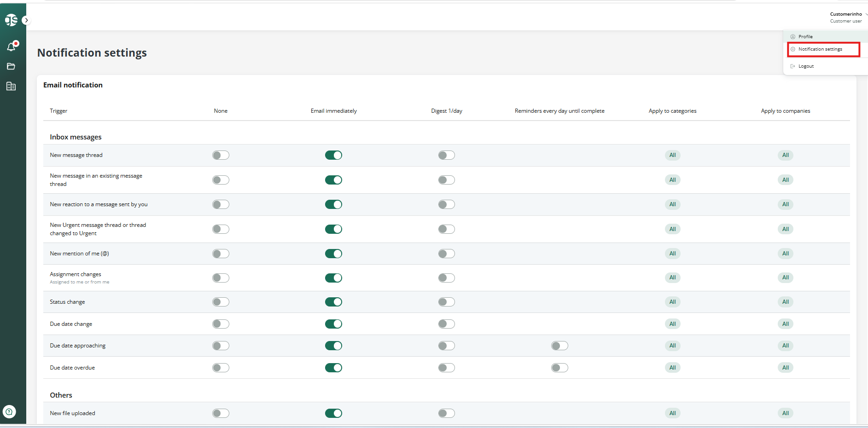Enable None for Status change

[221, 302]
